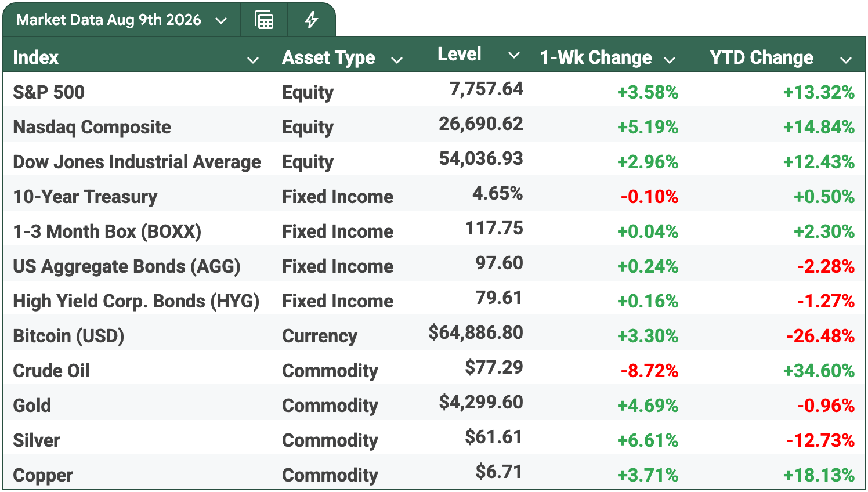
Task: Expand the Market Data Aug 9th 2026 dropdown
Action: point(221,21)
